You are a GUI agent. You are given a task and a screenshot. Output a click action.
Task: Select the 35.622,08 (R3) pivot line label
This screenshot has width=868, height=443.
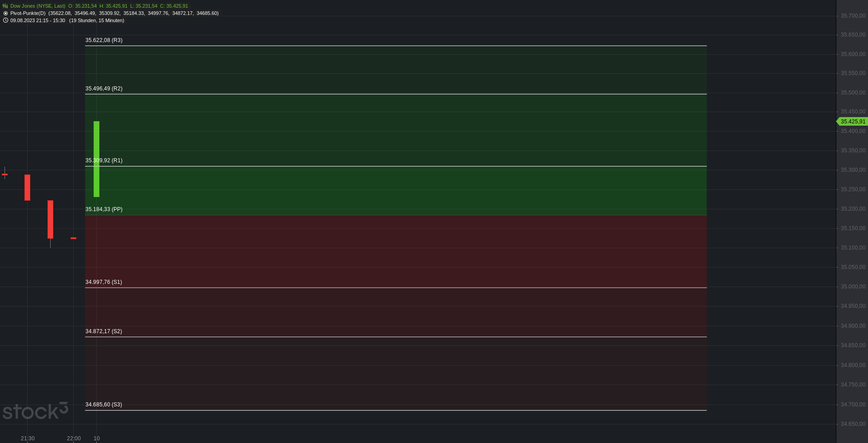[x=104, y=40]
